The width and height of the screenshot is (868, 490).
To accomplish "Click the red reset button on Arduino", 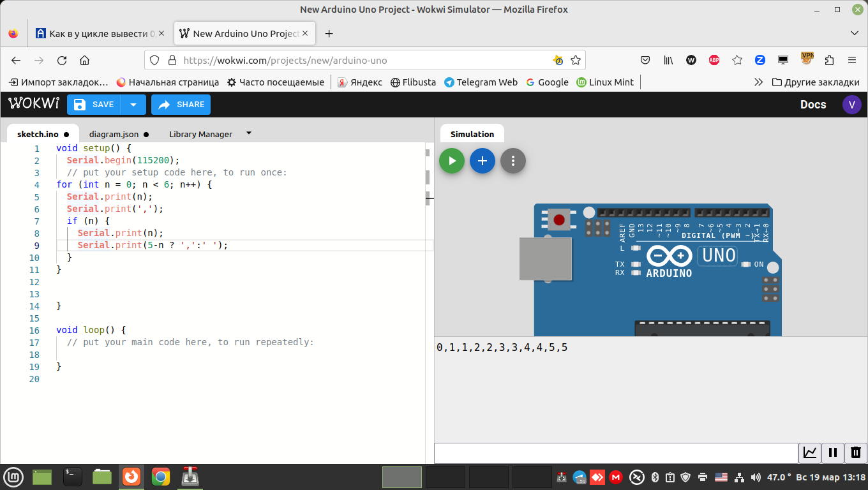I will click(x=559, y=220).
